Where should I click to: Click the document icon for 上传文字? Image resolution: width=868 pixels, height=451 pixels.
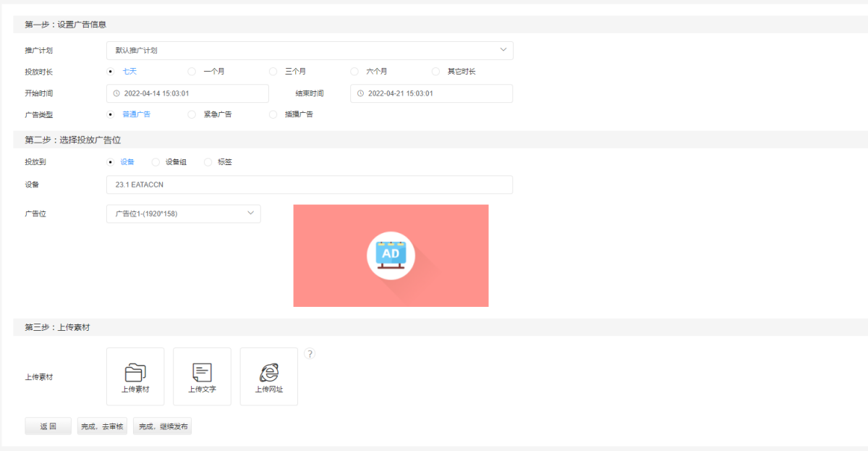(x=202, y=372)
